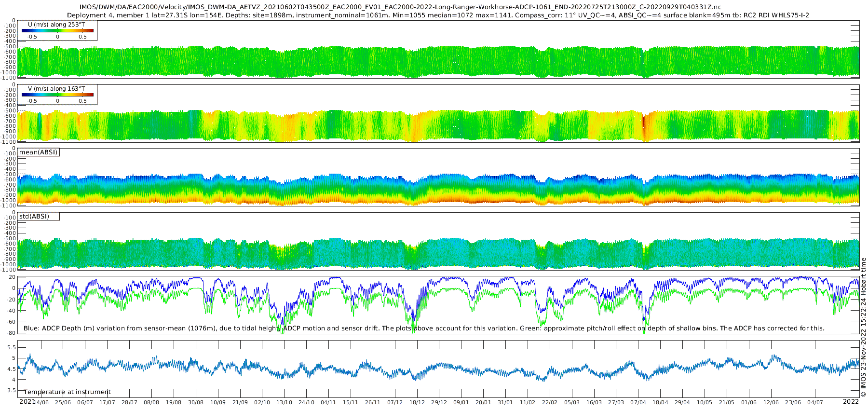Image resolution: width=868 pixels, height=410 pixels.
Task: Click the '28/07' date tick label
Action: pos(129,402)
